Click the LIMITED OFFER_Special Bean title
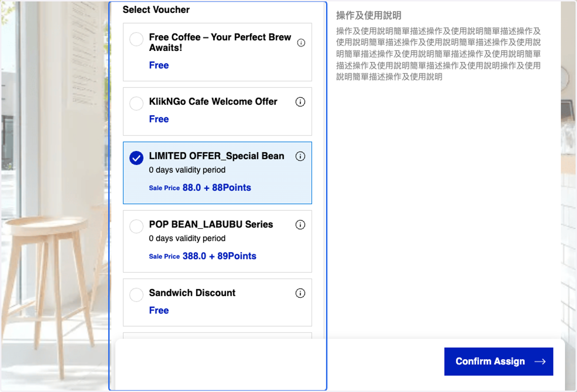Viewport: 577px width, 392px height. tap(216, 156)
